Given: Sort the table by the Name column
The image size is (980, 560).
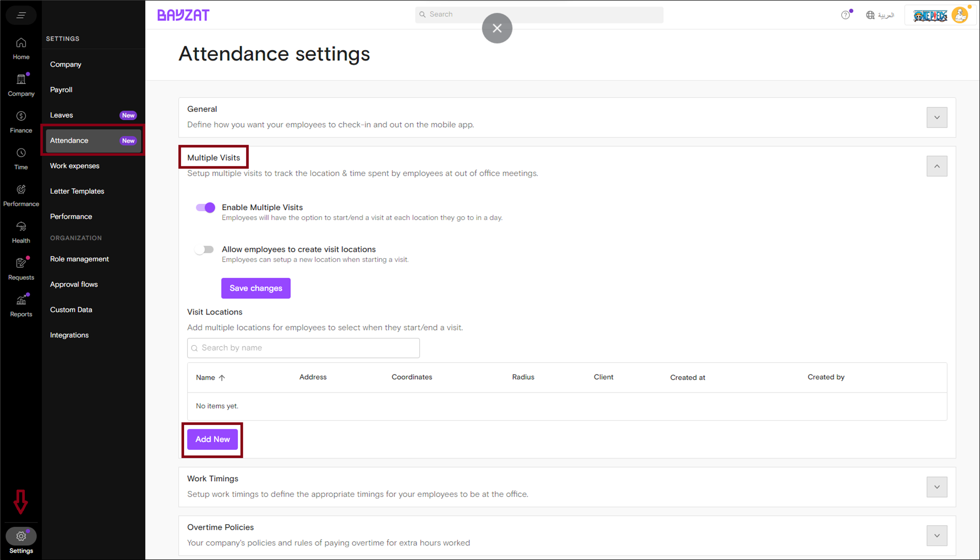Looking at the screenshot, I should pyautogui.click(x=210, y=377).
